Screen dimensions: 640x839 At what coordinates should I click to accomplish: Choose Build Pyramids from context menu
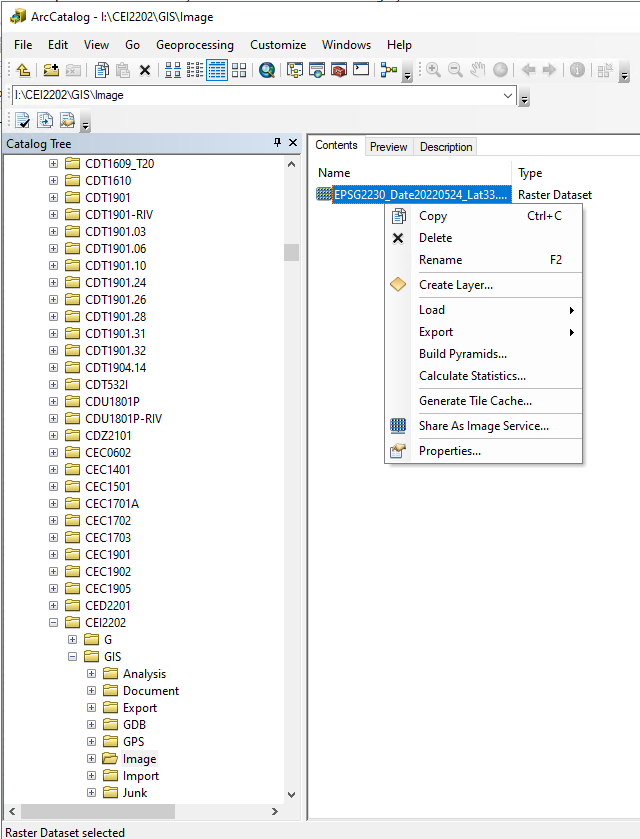pyautogui.click(x=484, y=354)
